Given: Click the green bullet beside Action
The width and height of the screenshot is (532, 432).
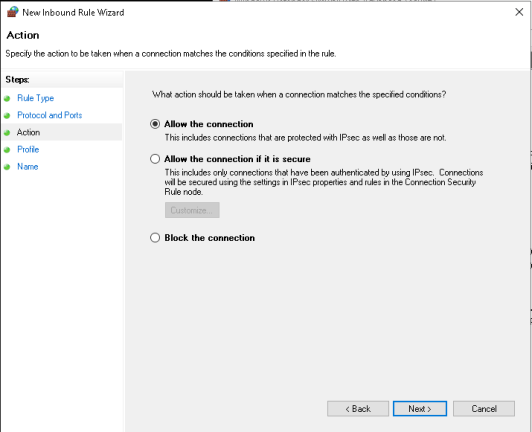Looking at the screenshot, I should click(x=7, y=133).
